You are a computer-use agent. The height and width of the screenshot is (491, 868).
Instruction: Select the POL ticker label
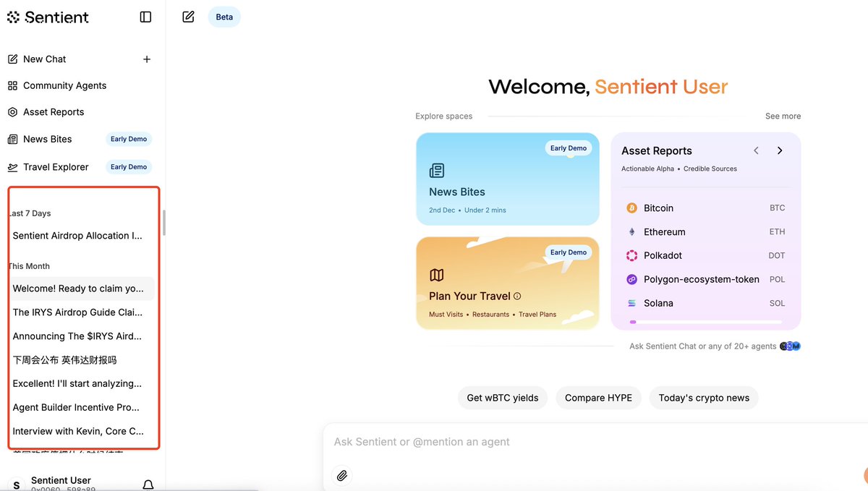777,279
